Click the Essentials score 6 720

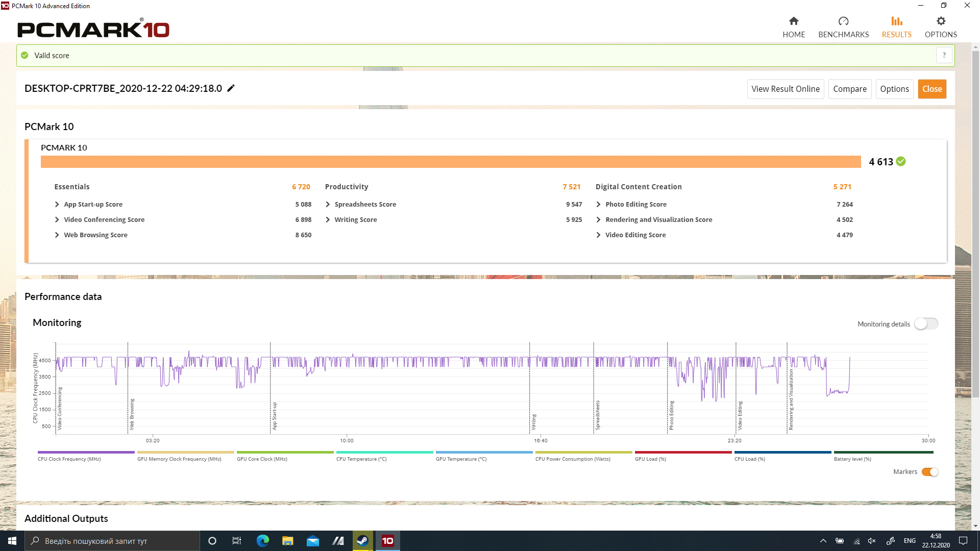click(301, 187)
